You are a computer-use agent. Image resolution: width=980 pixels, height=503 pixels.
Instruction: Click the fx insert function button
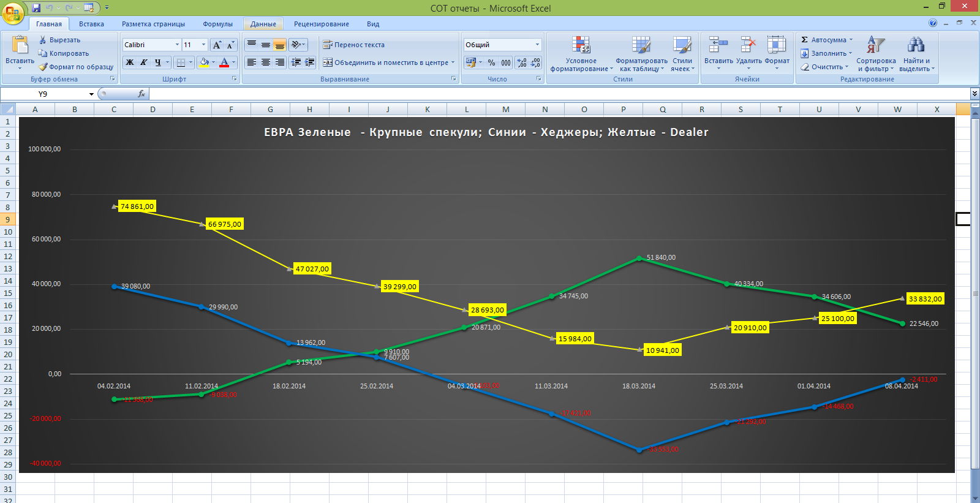pyautogui.click(x=141, y=94)
